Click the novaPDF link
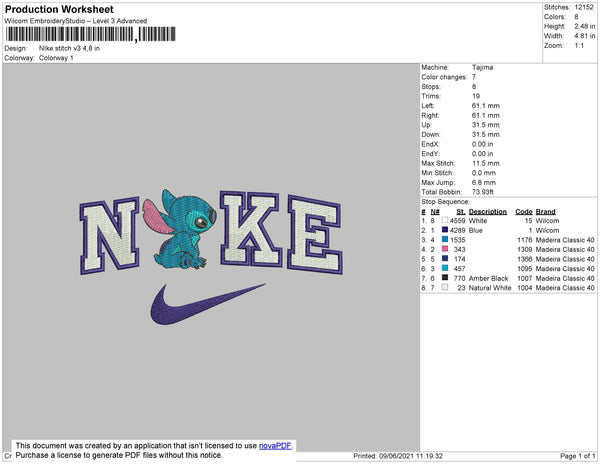This screenshot has height=464, width=600. pyautogui.click(x=275, y=446)
